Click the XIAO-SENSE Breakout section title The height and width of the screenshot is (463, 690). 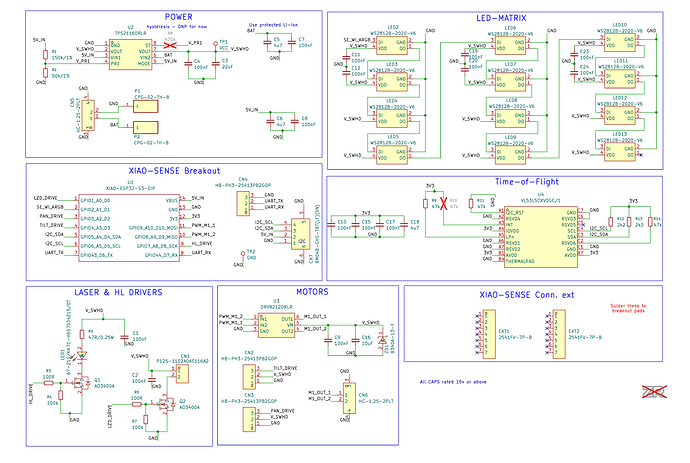pos(174,171)
